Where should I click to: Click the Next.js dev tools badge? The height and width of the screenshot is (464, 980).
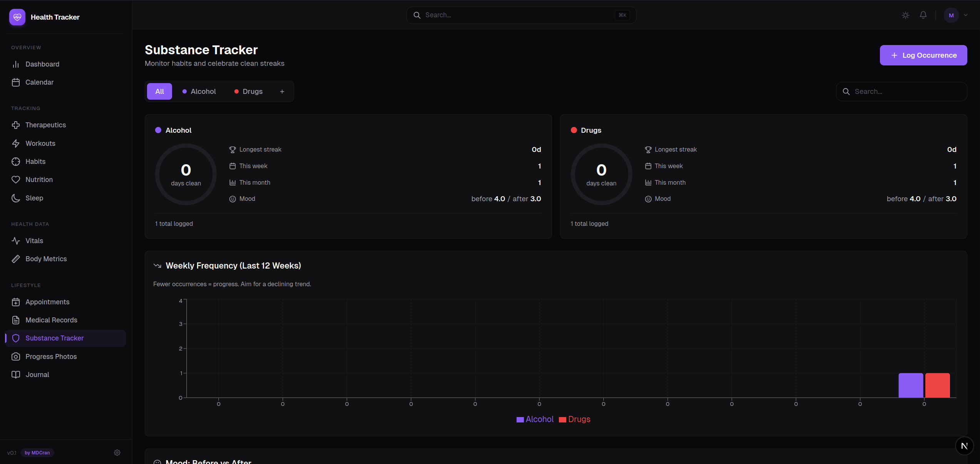pyautogui.click(x=965, y=446)
